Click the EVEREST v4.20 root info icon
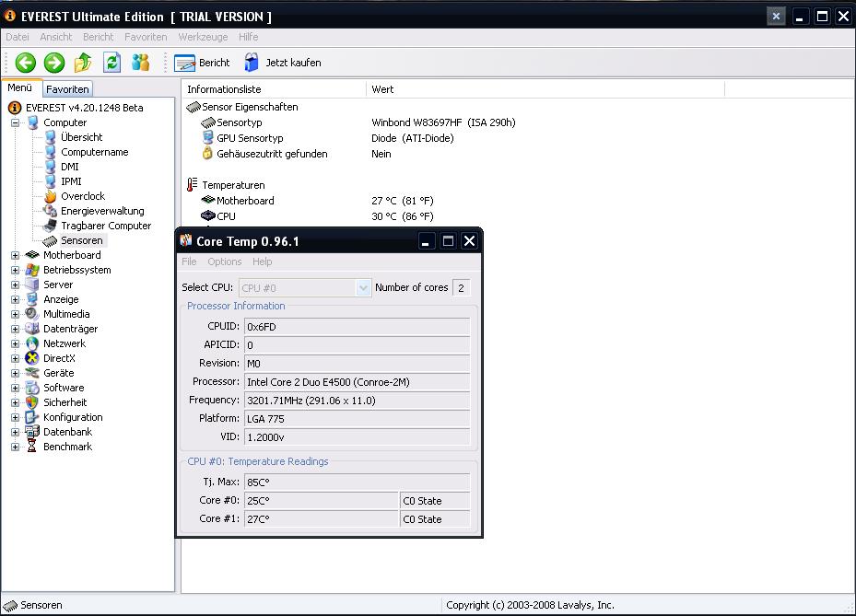The height and width of the screenshot is (616, 856). pyautogui.click(x=15, y=108)
